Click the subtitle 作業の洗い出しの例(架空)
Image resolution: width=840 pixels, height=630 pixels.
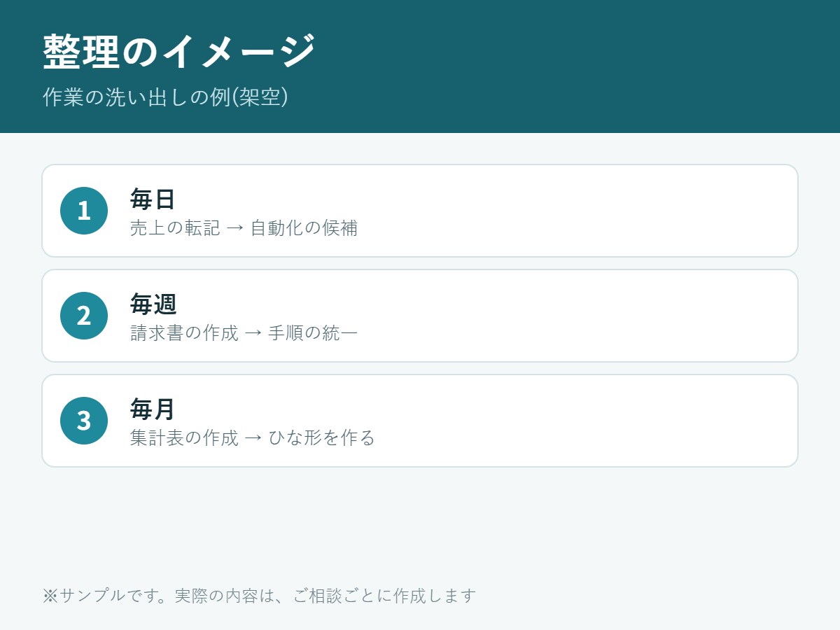pyautogui.click(x=166, y=97)
